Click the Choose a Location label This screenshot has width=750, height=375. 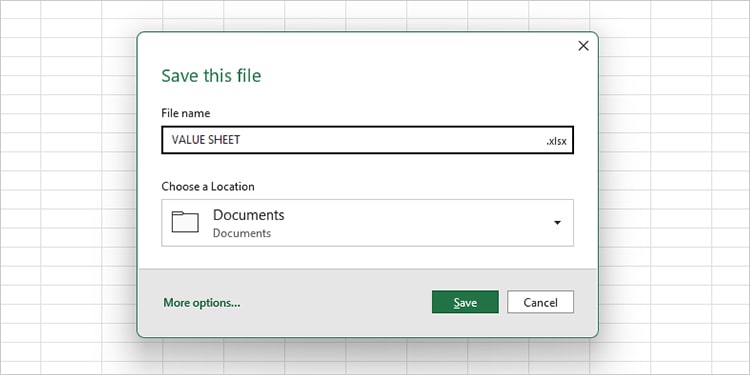208,187
